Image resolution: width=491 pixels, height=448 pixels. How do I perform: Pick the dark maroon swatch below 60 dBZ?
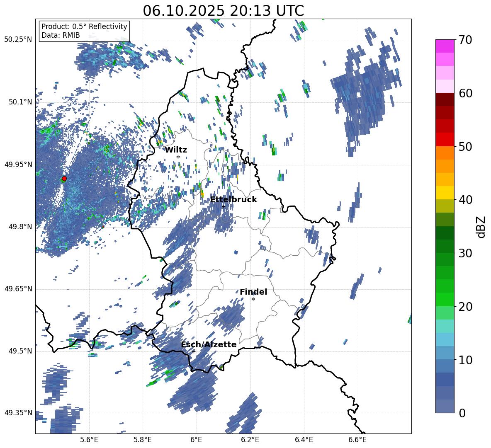tap(445, 99)
